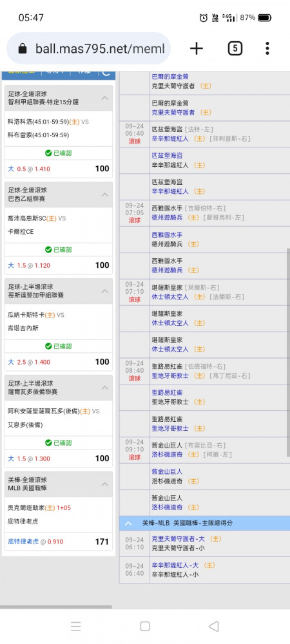290x644 pixels.
Task: Tap the 大 2.5 @ 1.400 odds
Action: 29,362
